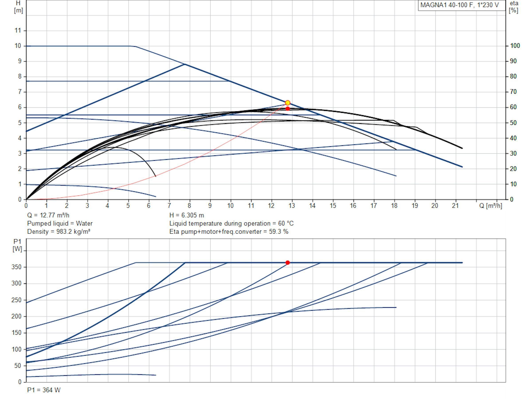Screen dimensions: 532x399
Task: Select the Eta pump+motor+freq.converter value text
Action: [229, 232]
